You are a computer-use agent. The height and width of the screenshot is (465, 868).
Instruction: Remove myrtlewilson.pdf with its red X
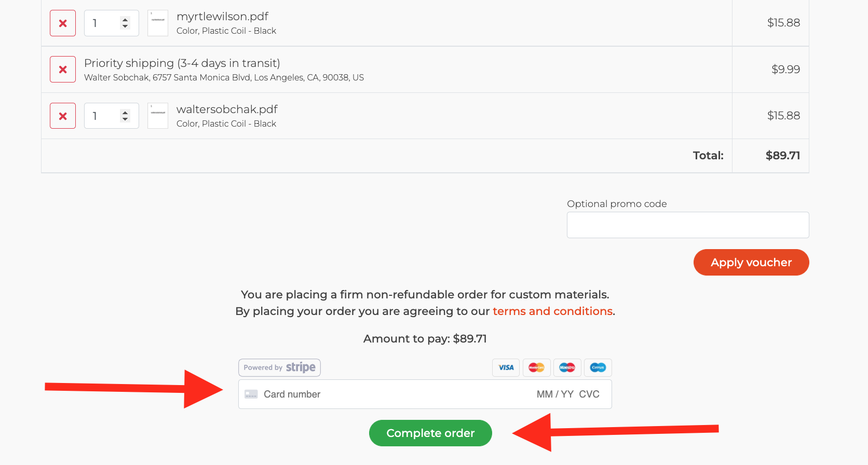click(x=63, y=23)
